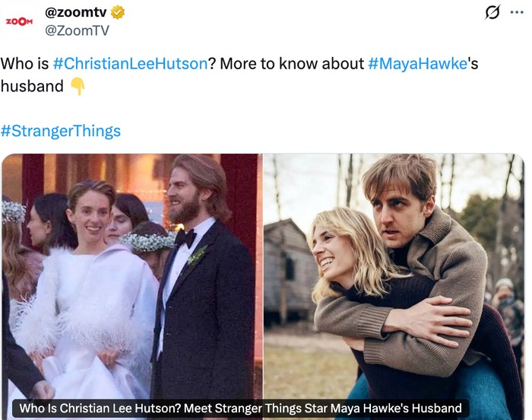Open the gold verified badge details

(x=118, y=13)
